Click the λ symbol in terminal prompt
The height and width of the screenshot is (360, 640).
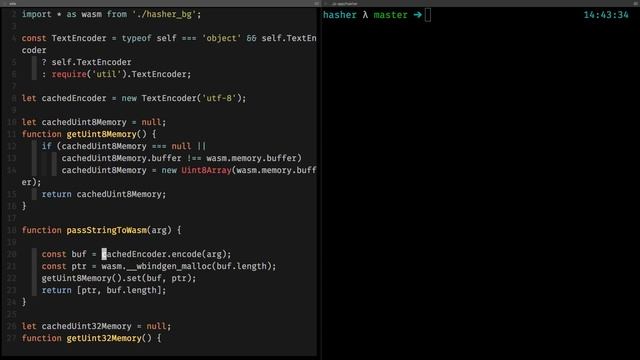coord(365,15)
